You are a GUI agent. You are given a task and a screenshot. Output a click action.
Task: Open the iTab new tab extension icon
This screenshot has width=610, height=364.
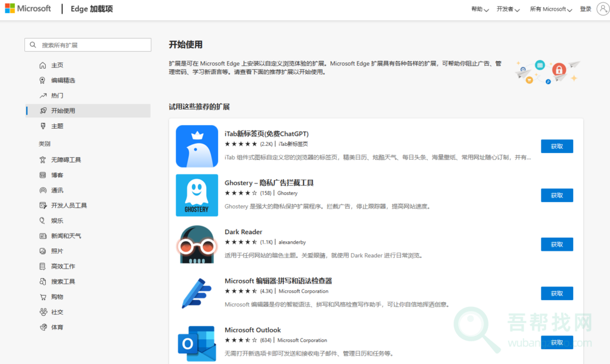197,147
